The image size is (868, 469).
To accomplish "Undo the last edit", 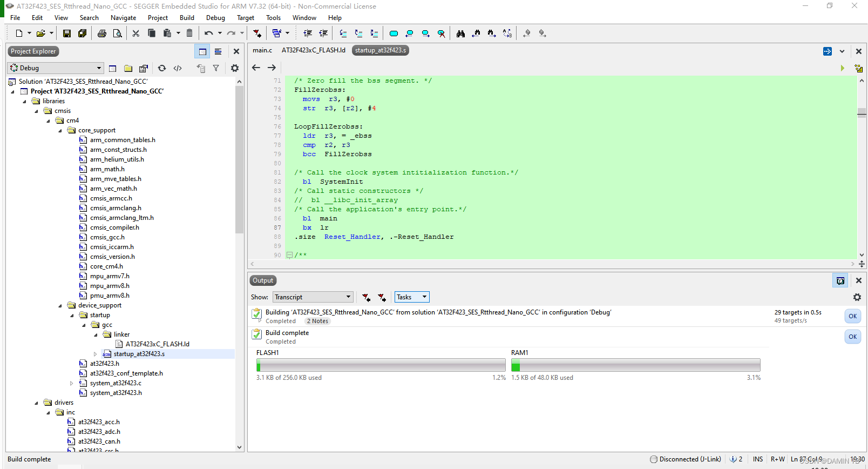I will click(x=209, y=33).
